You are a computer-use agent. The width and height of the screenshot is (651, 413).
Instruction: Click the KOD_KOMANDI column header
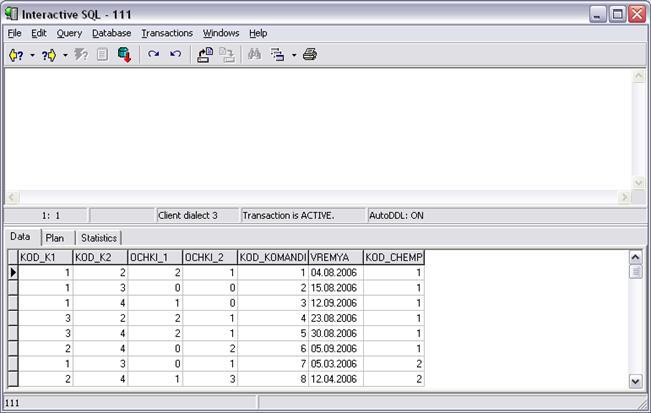coord(272,257)
